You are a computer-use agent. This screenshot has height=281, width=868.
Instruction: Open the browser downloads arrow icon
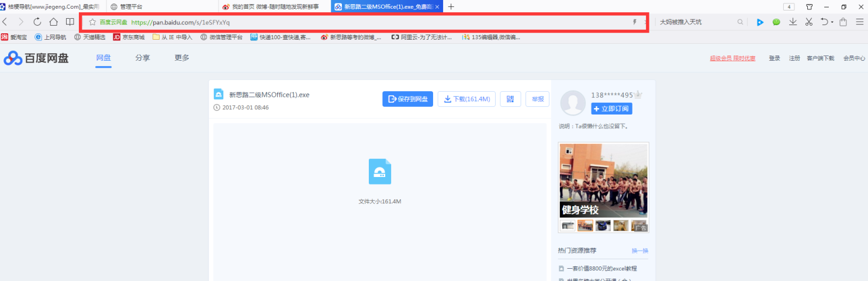(x=793, y=22)
